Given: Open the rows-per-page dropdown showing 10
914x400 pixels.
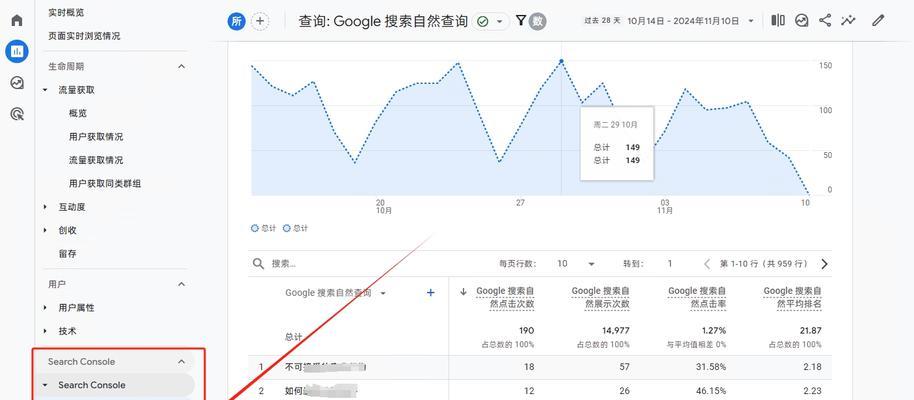Looking at the screenshot, I should pos(575,264).
